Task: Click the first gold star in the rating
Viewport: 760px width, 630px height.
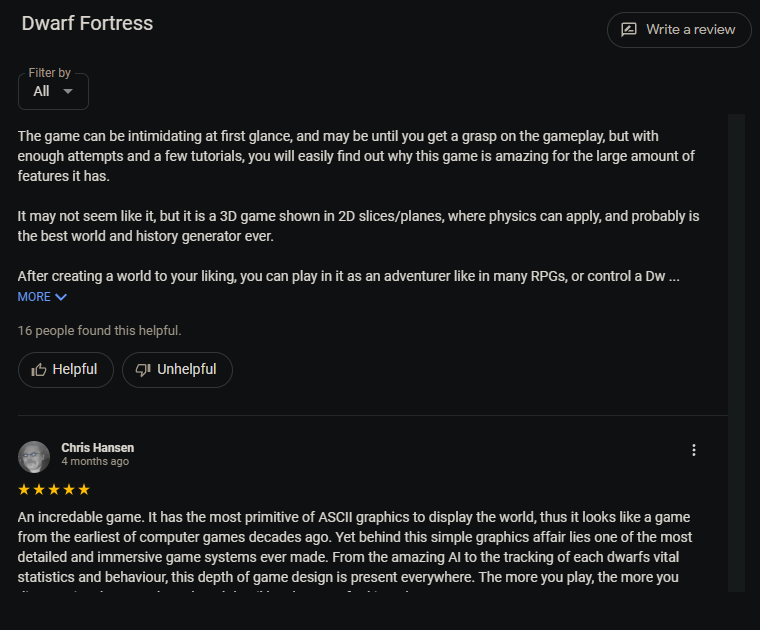Action: pos(24,489)
